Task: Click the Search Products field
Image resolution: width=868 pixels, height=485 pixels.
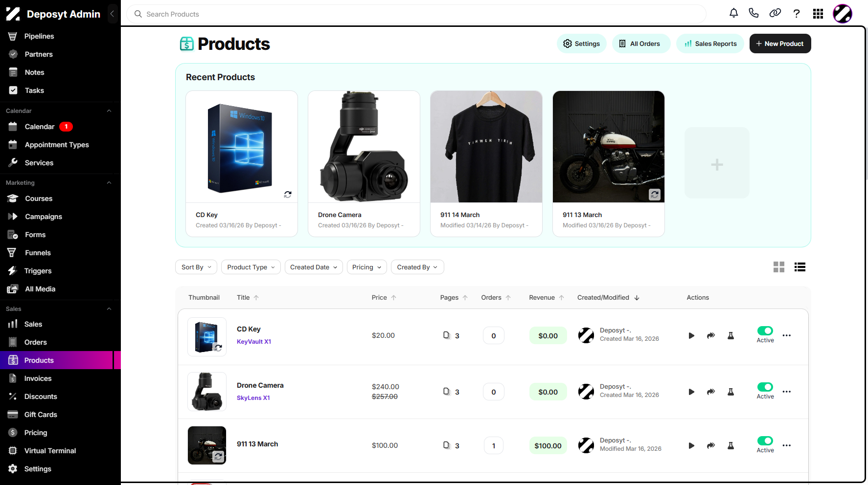Action: [x=416, y=14]
